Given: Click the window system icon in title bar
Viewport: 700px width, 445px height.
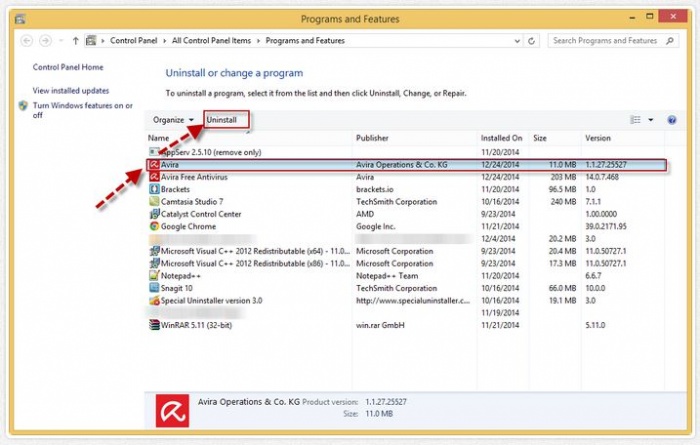Looking at the screenshot, I should (20, 19).
